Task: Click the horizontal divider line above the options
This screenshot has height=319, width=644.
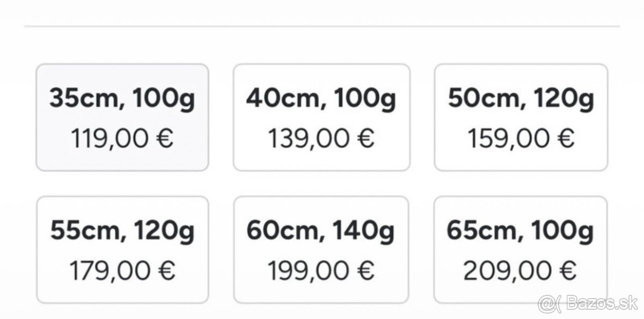Action: [322, 26]
